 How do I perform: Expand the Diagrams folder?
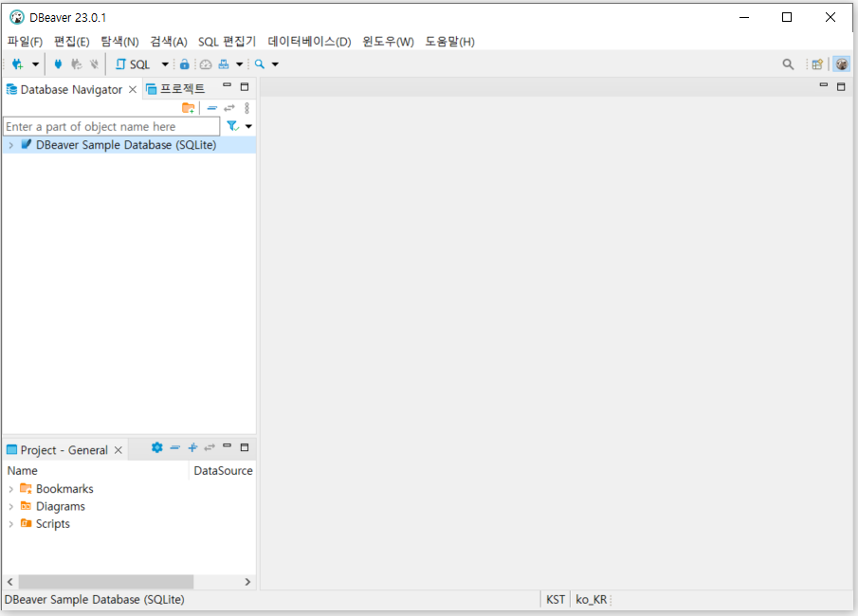[11, 507]
